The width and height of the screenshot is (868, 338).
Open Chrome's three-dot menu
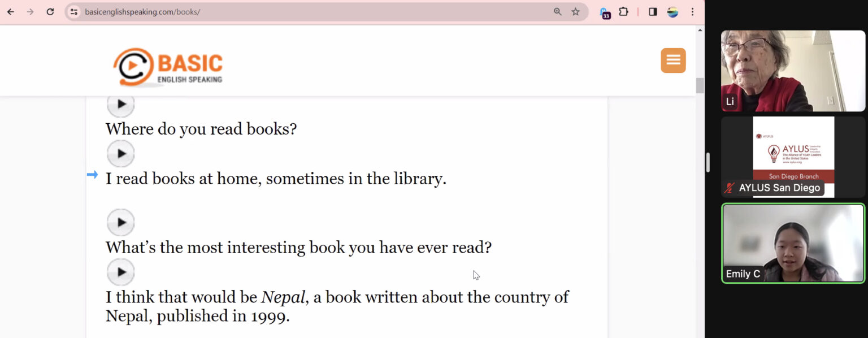(692, 11)
